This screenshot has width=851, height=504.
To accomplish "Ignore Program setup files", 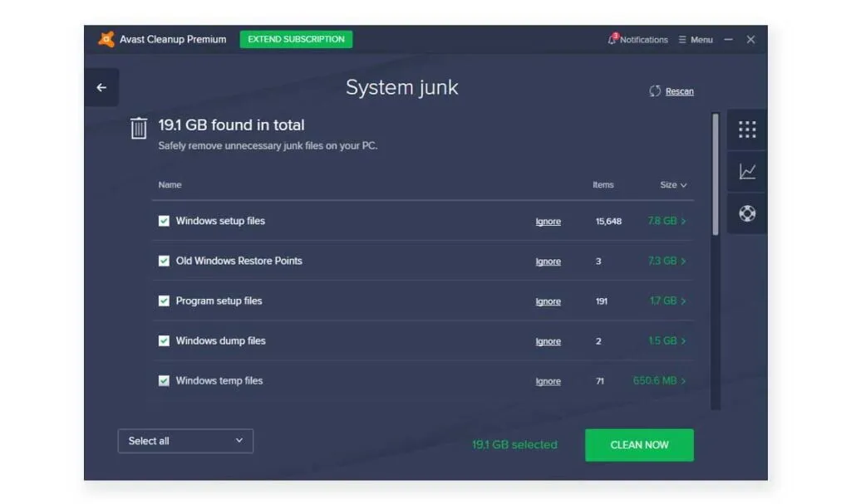I will [548, 301].
